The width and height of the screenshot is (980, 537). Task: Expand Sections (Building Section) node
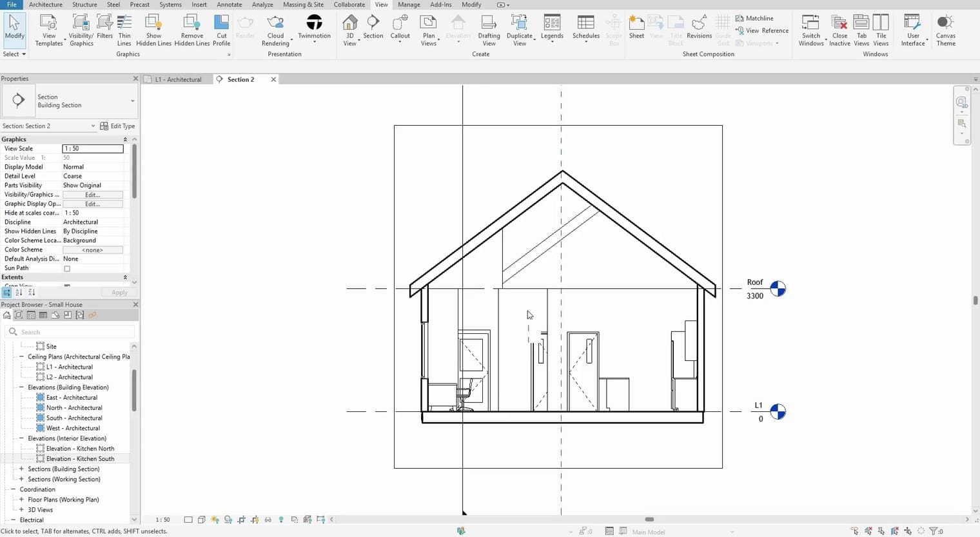(21, 469)
